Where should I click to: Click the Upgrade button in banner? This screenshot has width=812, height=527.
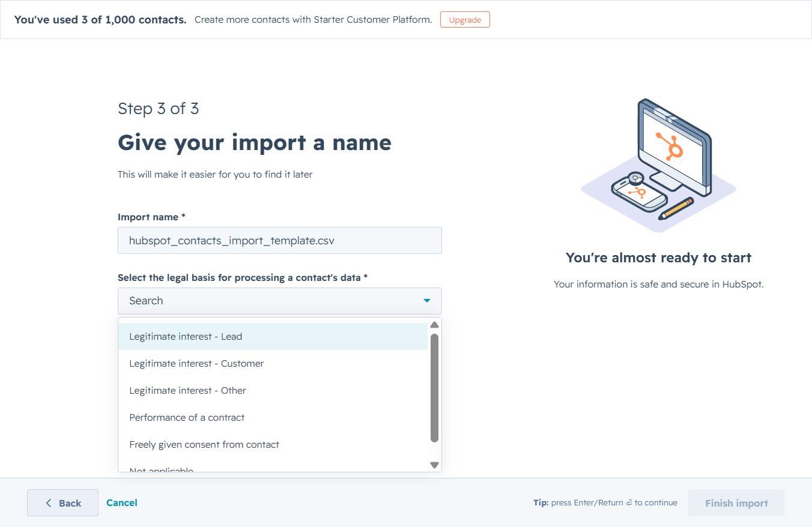(x=465, y=20)
